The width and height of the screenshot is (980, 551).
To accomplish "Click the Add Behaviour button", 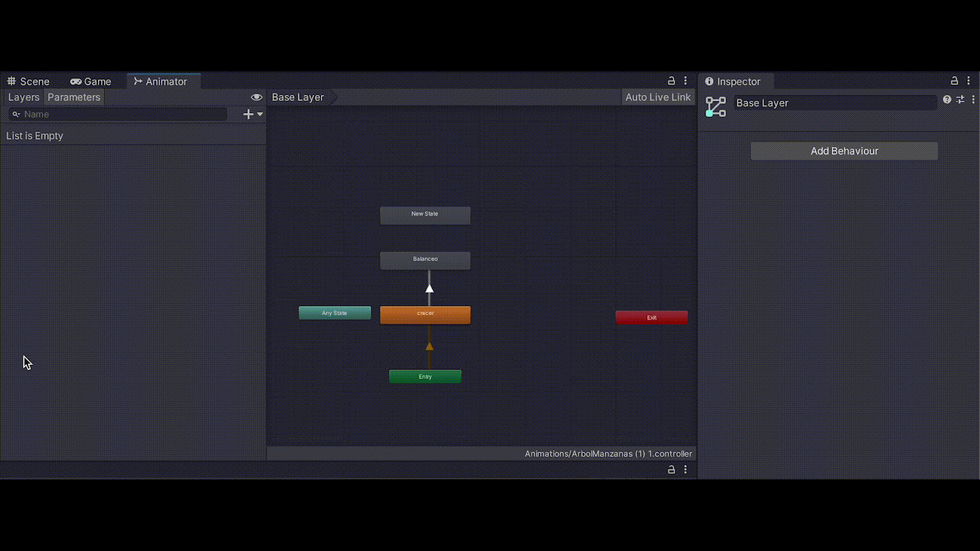I will [844, 151].
